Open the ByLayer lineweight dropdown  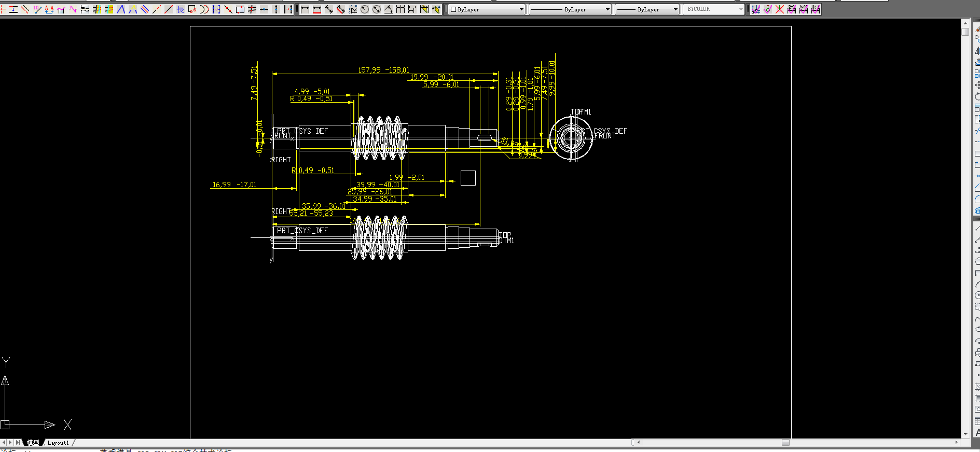pos(675,9)
